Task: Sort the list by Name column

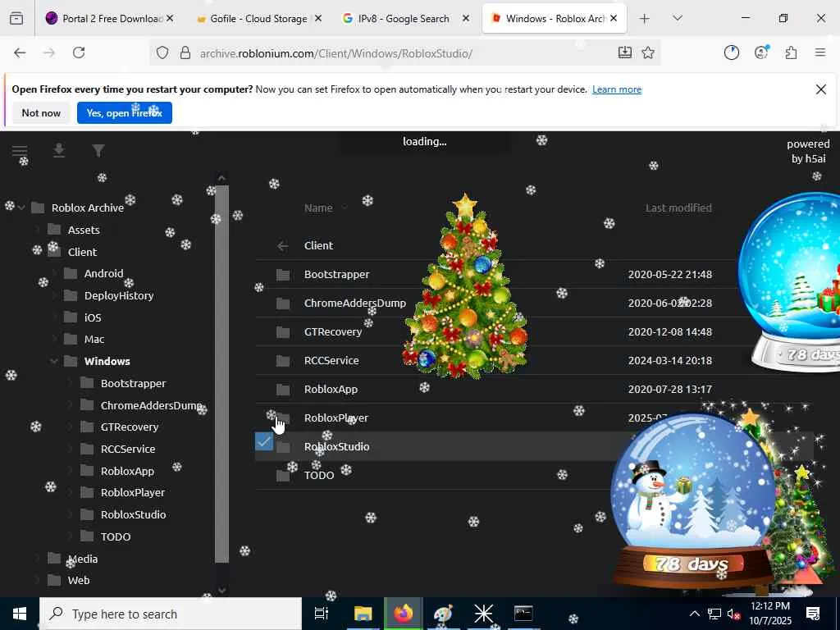Action: tap(318, 208)
